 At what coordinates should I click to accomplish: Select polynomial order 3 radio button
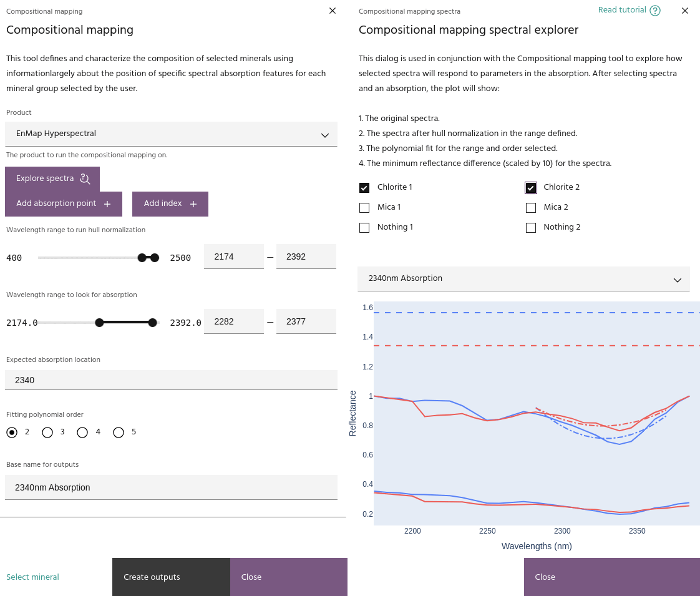pos(47,432)
